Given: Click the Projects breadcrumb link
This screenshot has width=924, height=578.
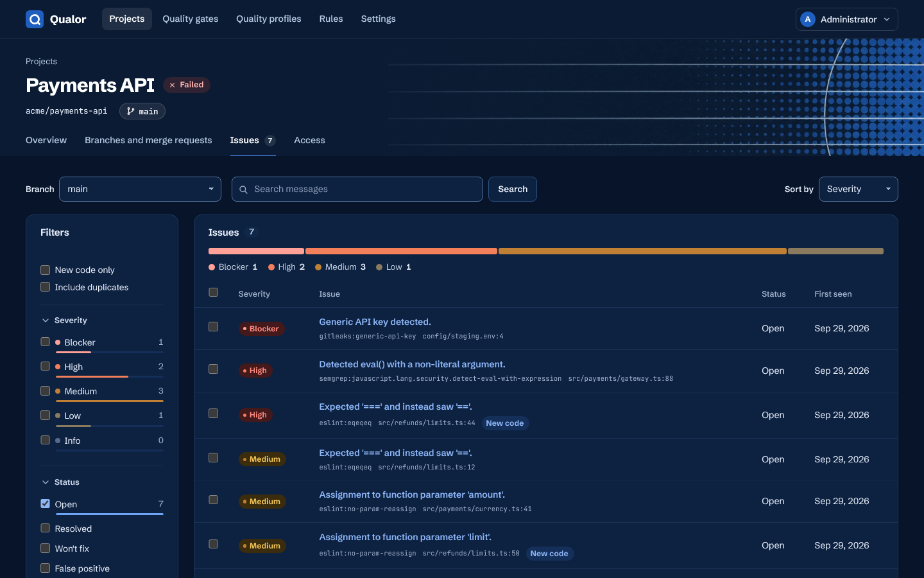Looking at the screenshot, I should (41, 62).
